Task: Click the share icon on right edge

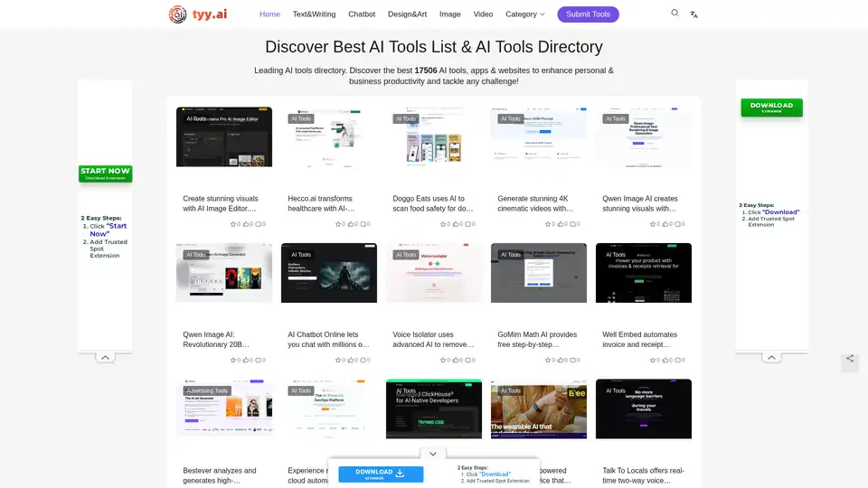Action: (x=850, y=359)
